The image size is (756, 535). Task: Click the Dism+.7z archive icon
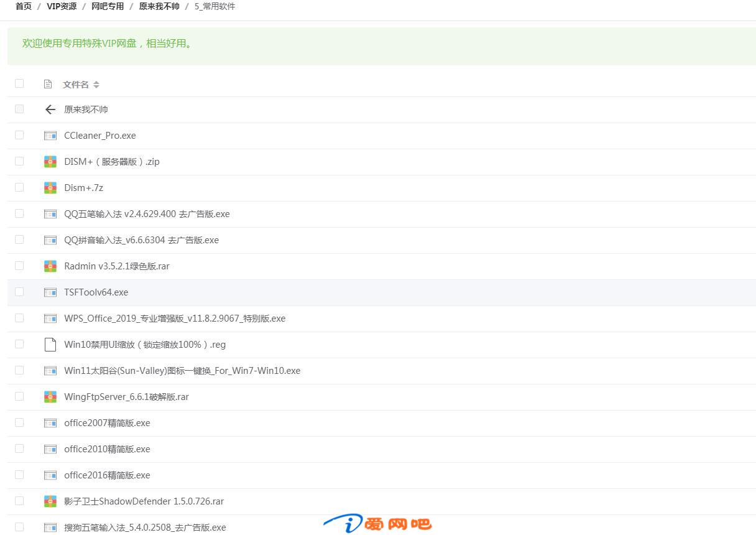click(x=50, y=188)
